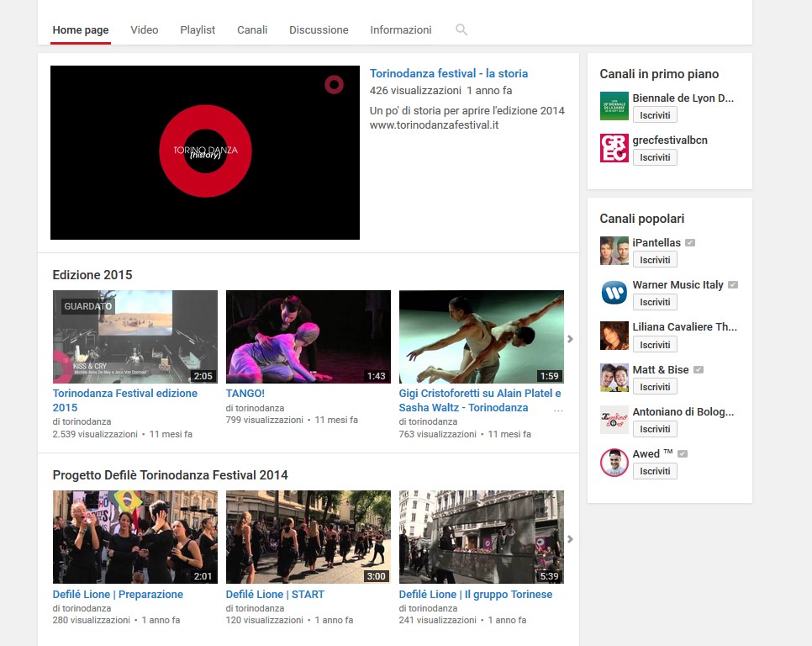Click verified badge next to Warner Music Italy
The image size is (812, 646).
733,285
